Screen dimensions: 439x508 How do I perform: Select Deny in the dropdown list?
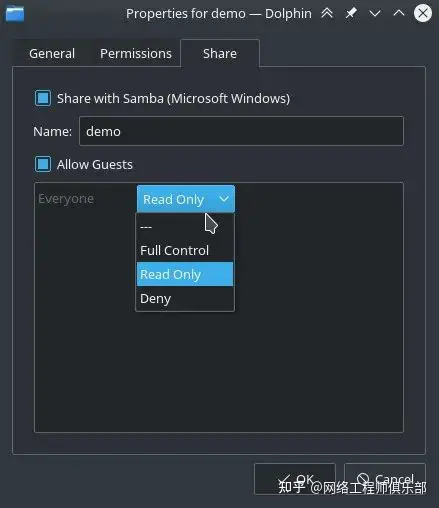(185, 298)
